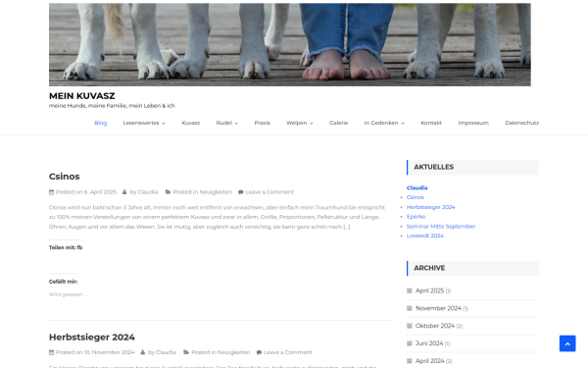Click calendar icon beside April 2025 archive
This screenshot has width=588, height=368.
click(x=409, y=290)
